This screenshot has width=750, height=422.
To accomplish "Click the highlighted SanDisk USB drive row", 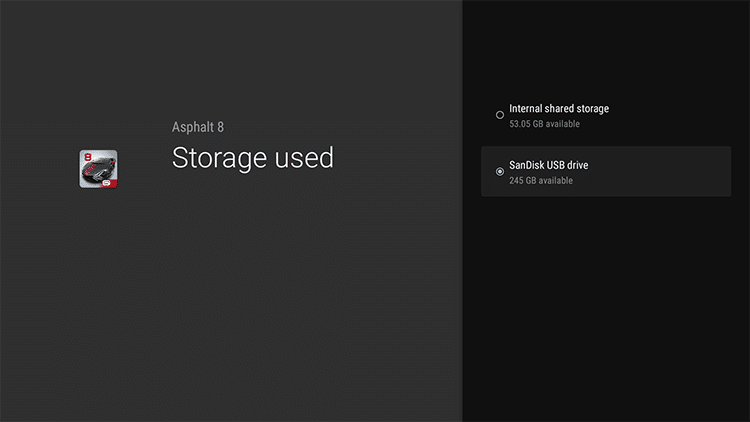I will point(606,171).
